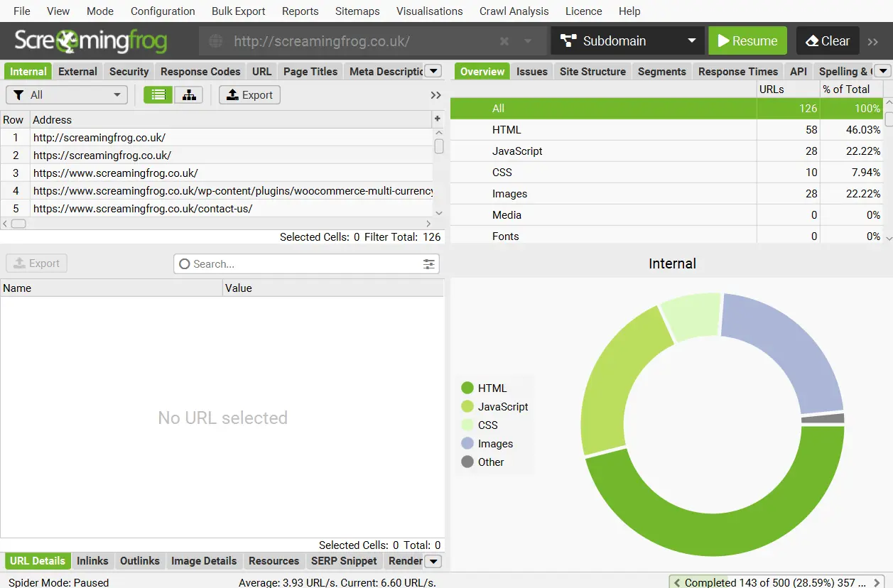Viewport: 893px width, 588px height.
Task: Show more bottom tabs dropdown
Action: [433, 561]
